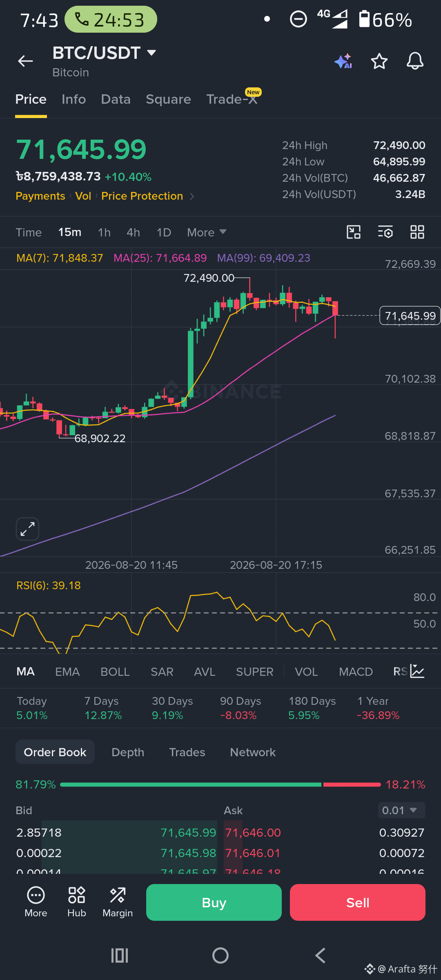The width and height of the screenshot is (441, 980).
Task: Open the Trades tab
Action: 187,752
